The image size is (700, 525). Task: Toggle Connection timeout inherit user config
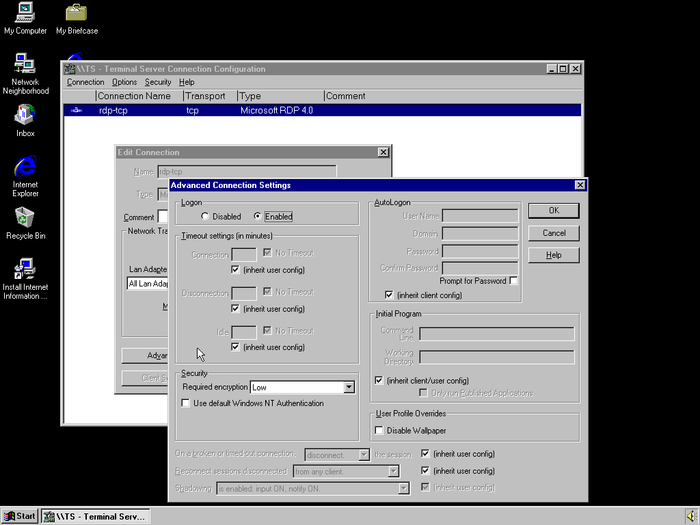click(235, 269)
